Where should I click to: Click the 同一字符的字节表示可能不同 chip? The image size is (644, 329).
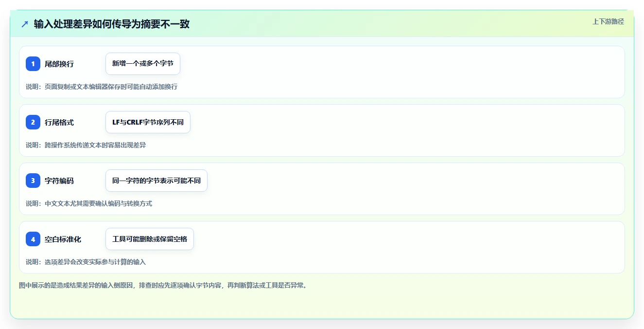pos(157,181)
